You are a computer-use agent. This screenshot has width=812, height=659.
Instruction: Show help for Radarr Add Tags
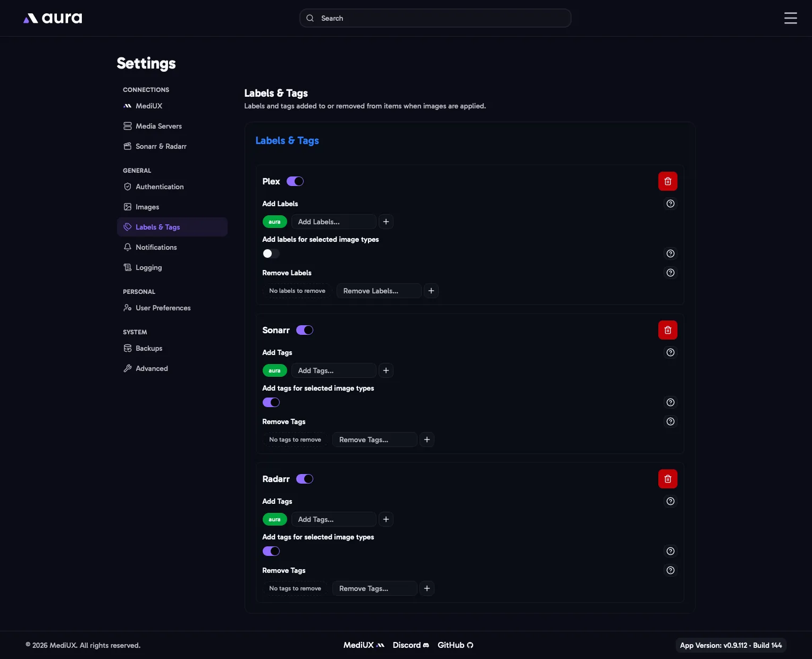671,501
